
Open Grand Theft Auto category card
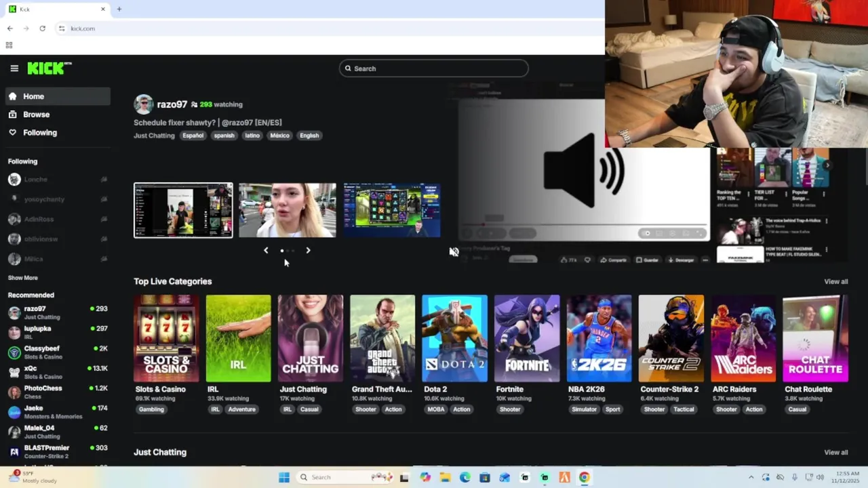(382, 338)
